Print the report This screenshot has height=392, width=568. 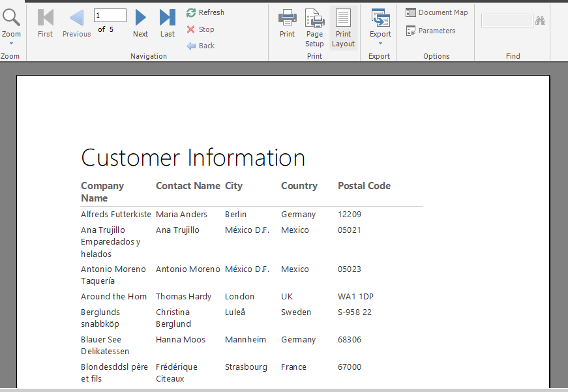pyautogui.click(x=287, y=23)
